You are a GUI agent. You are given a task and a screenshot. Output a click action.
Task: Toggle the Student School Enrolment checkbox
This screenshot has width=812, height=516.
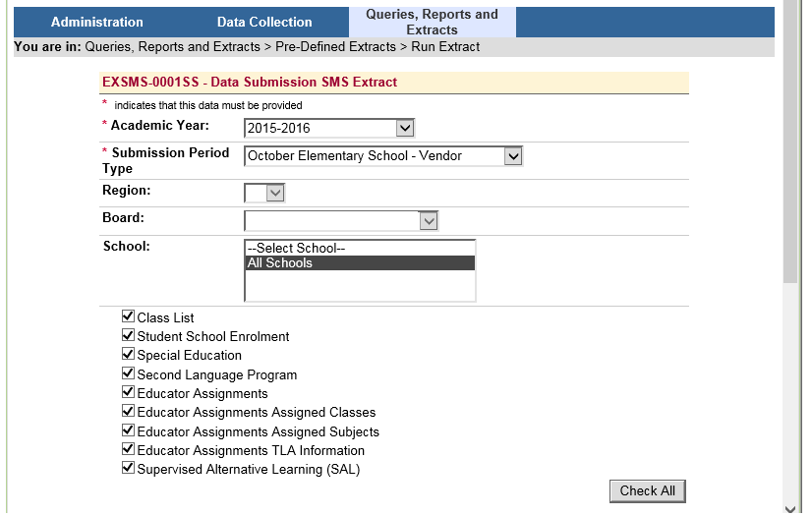[x=128, y=336]
